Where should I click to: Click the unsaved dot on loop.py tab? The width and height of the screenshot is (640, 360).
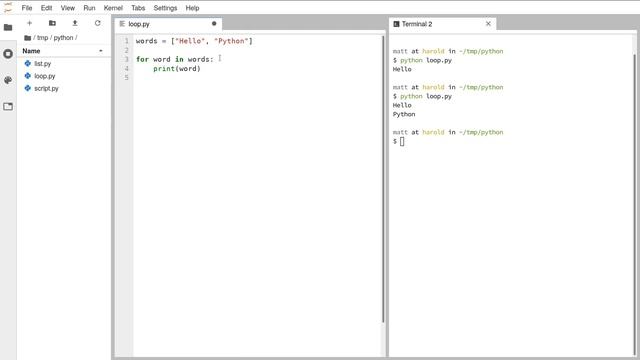pyautogui.click(x=214, y=24)
